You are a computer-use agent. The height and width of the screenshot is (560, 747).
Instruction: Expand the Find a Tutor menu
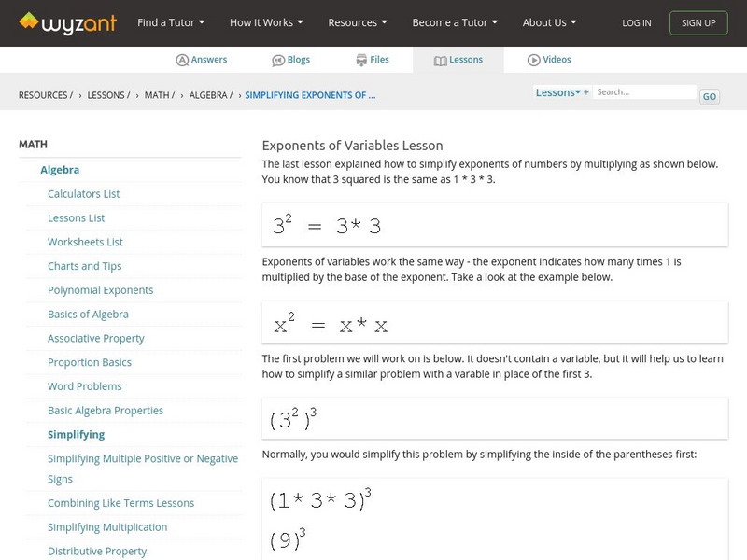click(x=171, y=22)
